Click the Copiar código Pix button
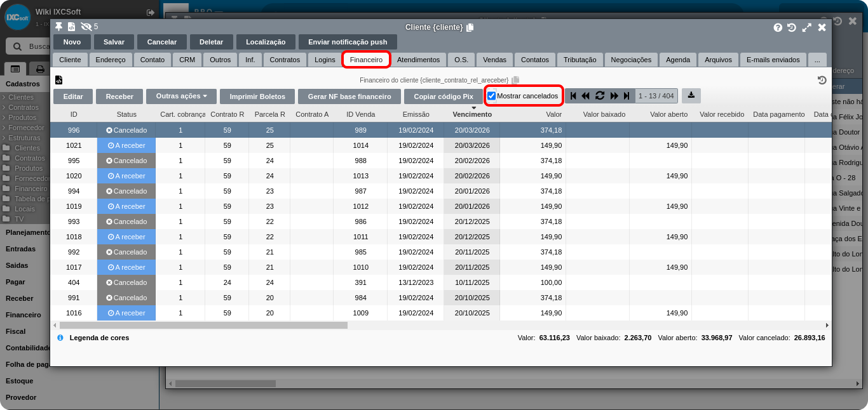The image size is (868, 410). (444, 96)
